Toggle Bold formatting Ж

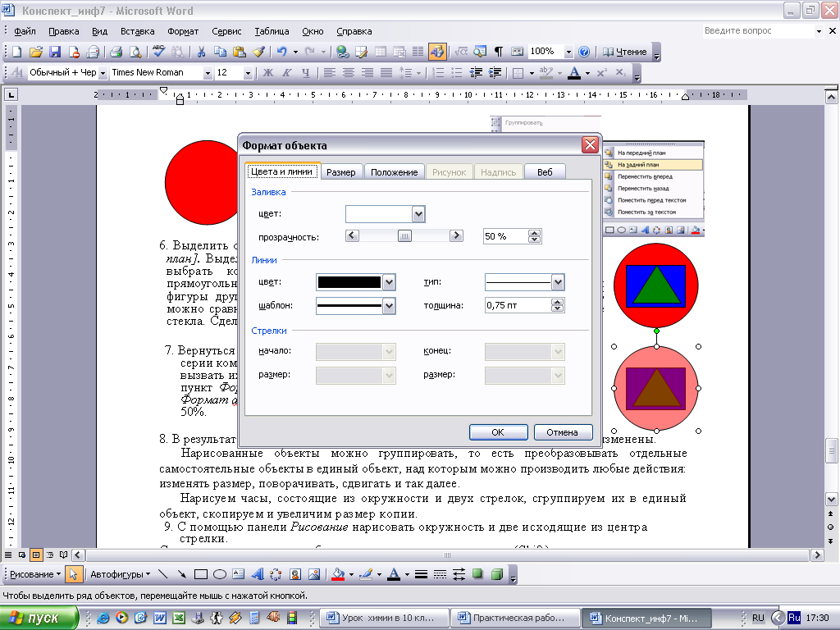[268, 73]
